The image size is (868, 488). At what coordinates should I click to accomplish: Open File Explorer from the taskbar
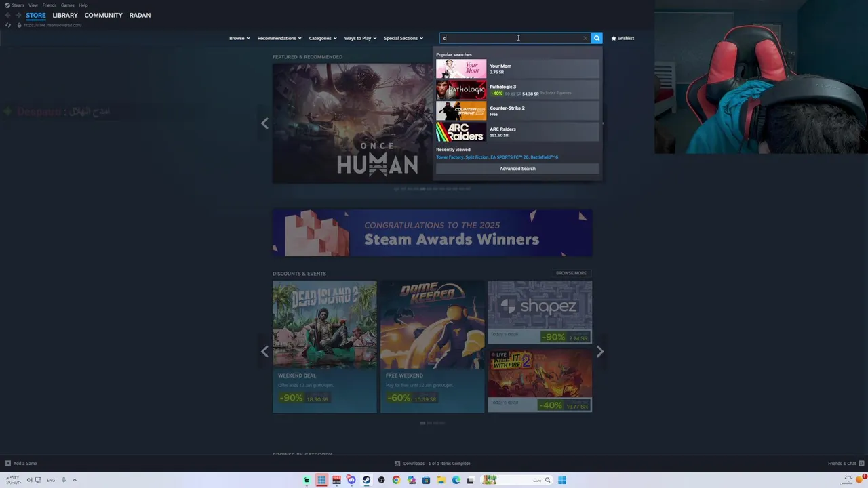pyautogui.click(x=441, y=480)
